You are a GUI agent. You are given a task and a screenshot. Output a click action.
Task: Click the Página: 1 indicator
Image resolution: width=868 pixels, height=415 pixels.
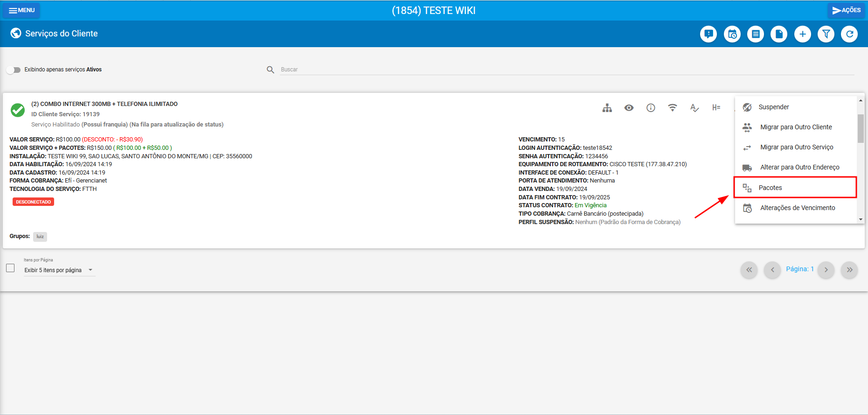tap(800, 269)
